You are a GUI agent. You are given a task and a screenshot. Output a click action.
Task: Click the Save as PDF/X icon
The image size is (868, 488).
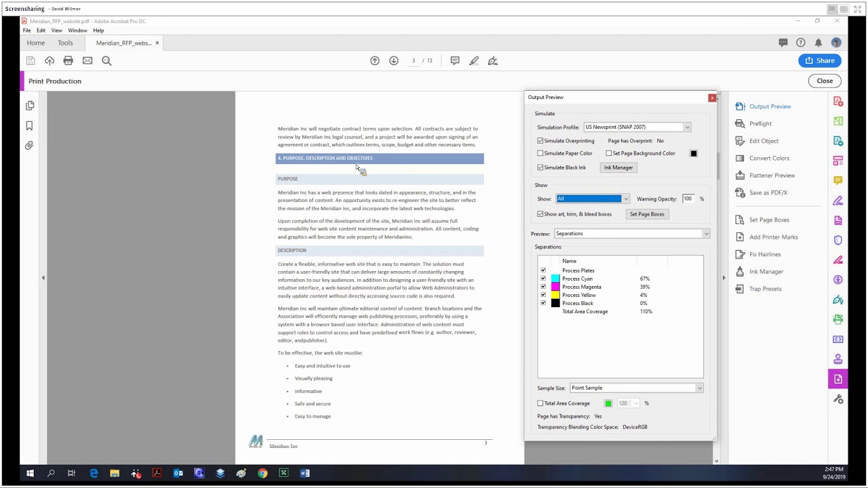740,192
